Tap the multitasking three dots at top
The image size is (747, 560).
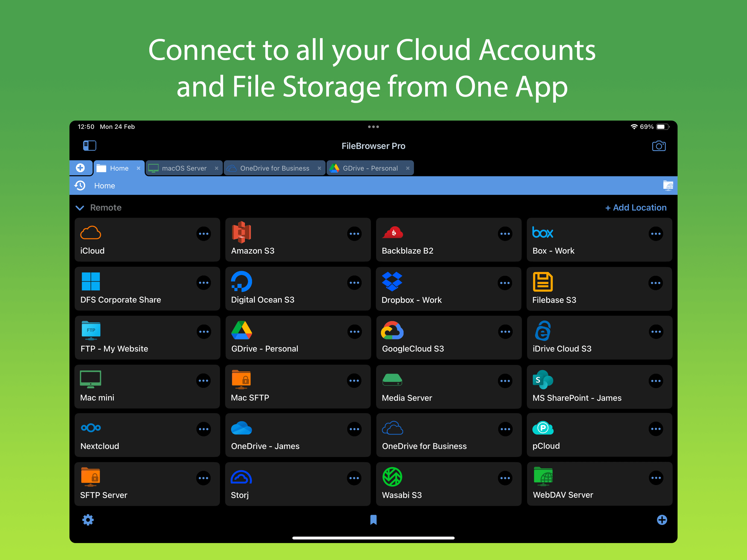pyautogui.click(x=373, y=127)
